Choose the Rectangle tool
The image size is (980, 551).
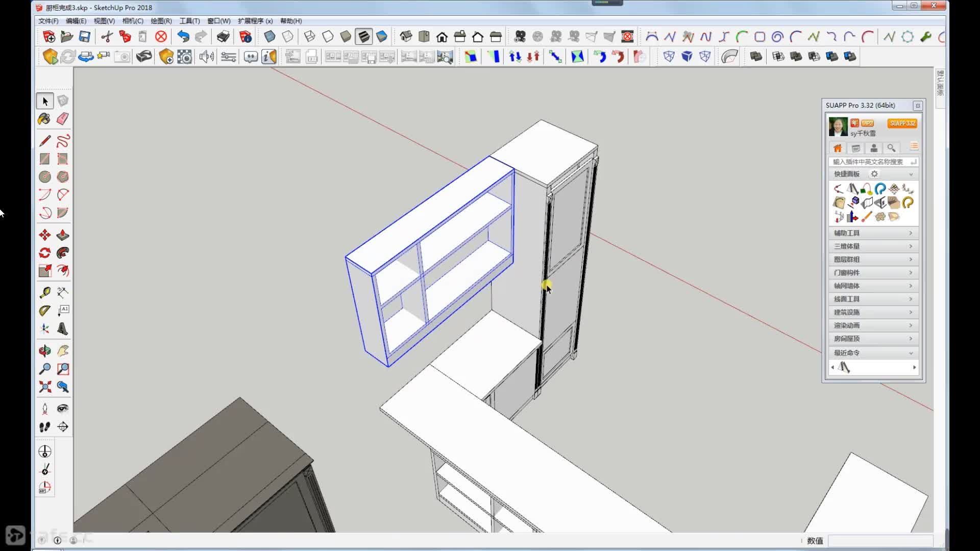[45, 159]
